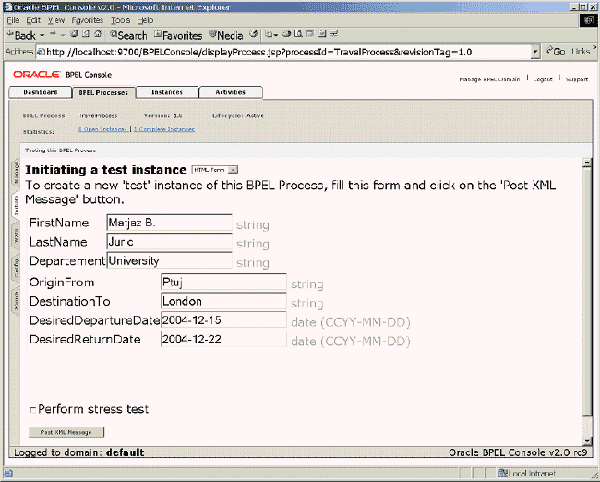Click the ORACLE logo
Screen dimensions: 600x482
[37, 74]
